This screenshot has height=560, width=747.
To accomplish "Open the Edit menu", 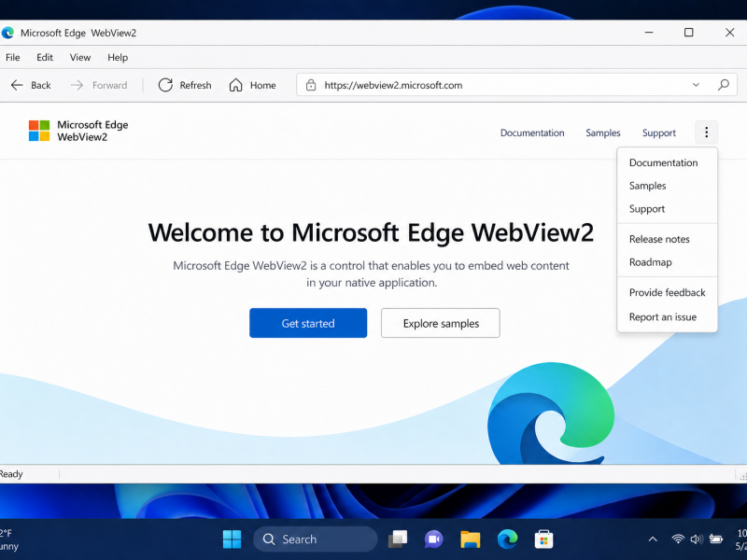I will coord(45,58).
